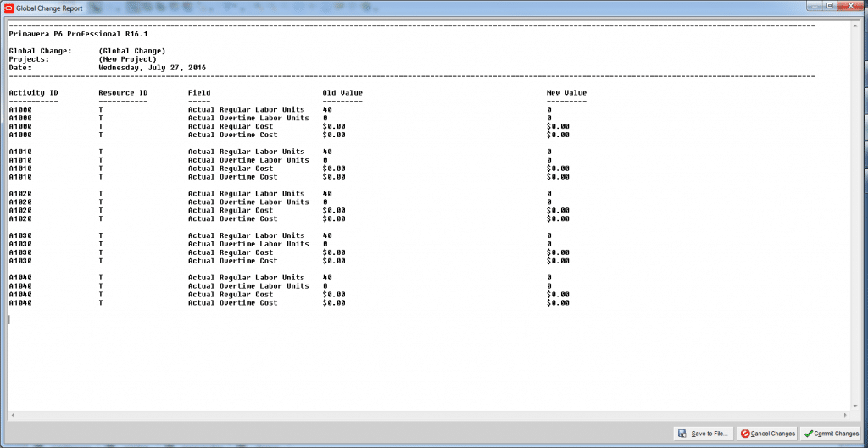Click old value 40 in A1030's Regular Labor Units row
This screenshot has width=868, height=448.
click(327, 235)
